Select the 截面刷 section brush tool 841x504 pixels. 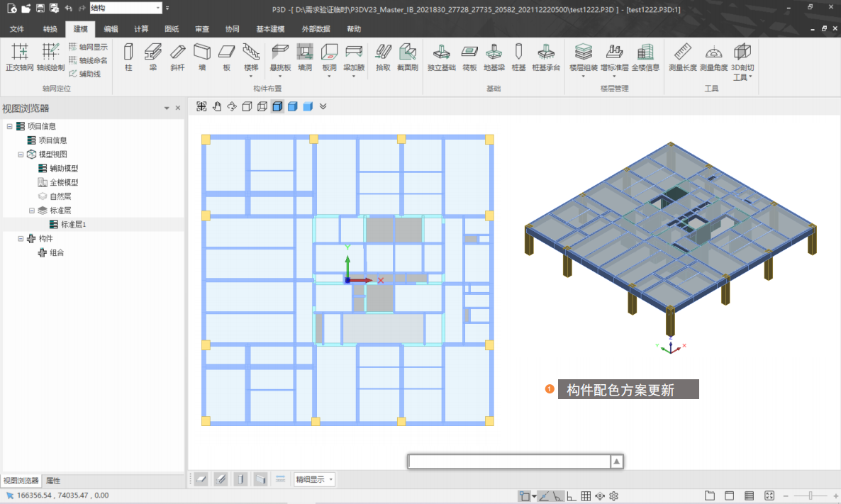[407, 56]
